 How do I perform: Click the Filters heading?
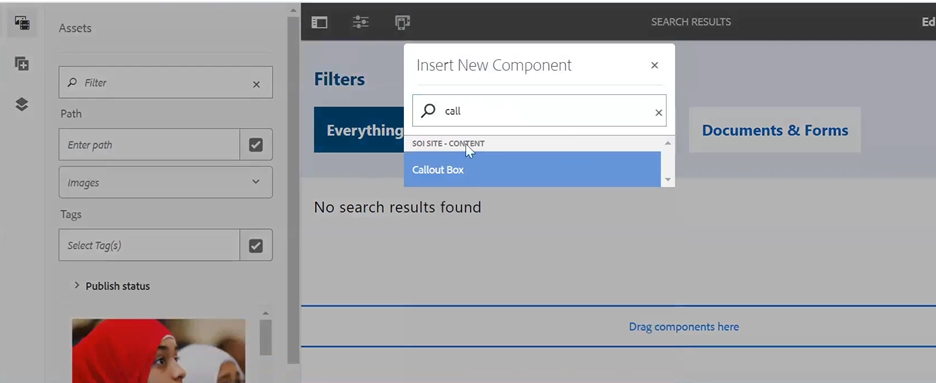coord(340,79)
